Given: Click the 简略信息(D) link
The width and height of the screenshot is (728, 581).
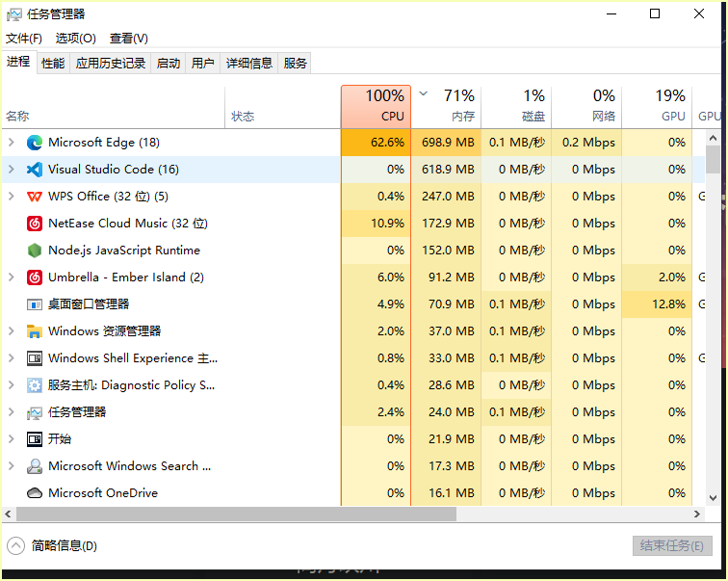Looking at the screenshot, I should (65, 545).
